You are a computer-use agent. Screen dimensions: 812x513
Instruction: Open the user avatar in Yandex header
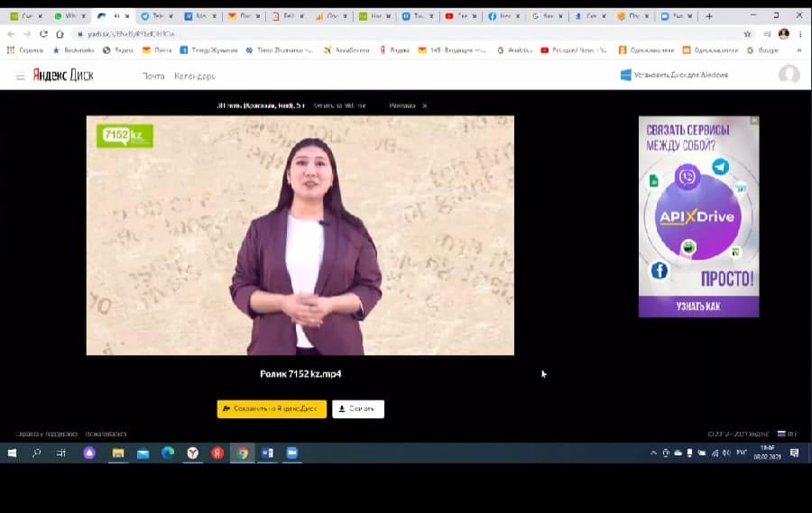point(789,75)
